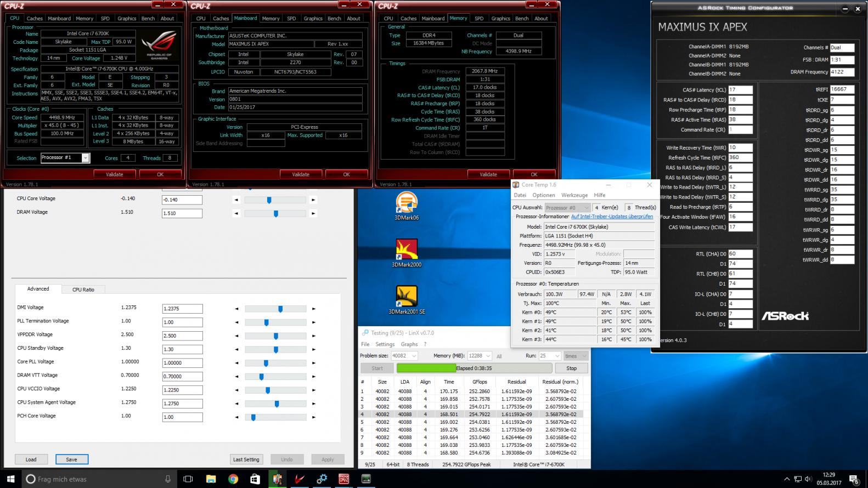This screenshot has width=868, height=488.
Task: Open the Settings menu in LinX
Action: pos(385,344)
